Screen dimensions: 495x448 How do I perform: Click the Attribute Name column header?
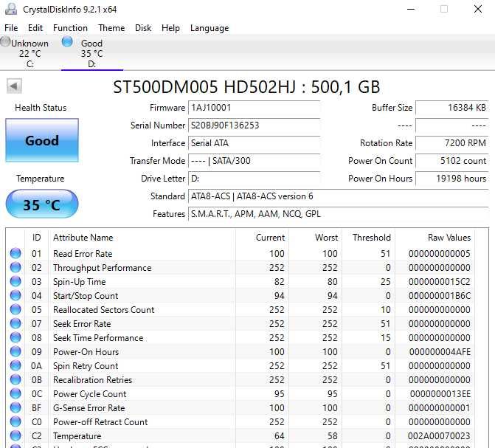coord(83,237)
